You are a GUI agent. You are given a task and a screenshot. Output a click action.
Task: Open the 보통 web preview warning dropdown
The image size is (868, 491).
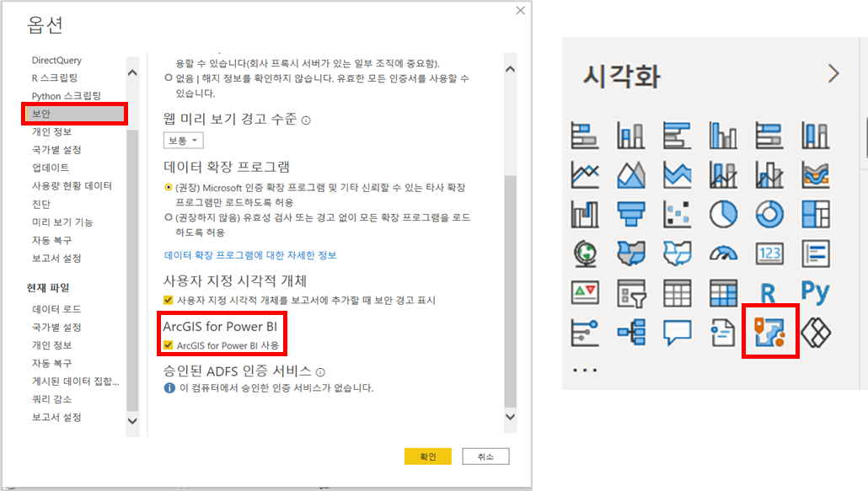183,141
